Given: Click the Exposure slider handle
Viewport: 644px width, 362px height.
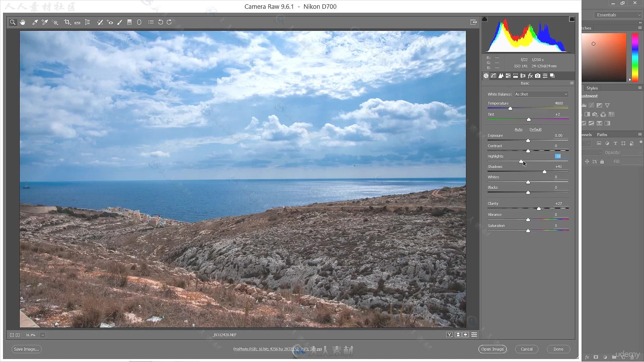Looking at the screenshot, I should tap(528, 141).
